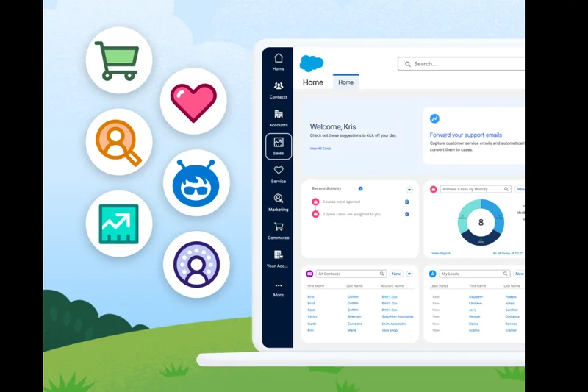Open Your Account sidebar item
Image resolution: width=588 pixels, height=392 pixels.
coord(278,259)
